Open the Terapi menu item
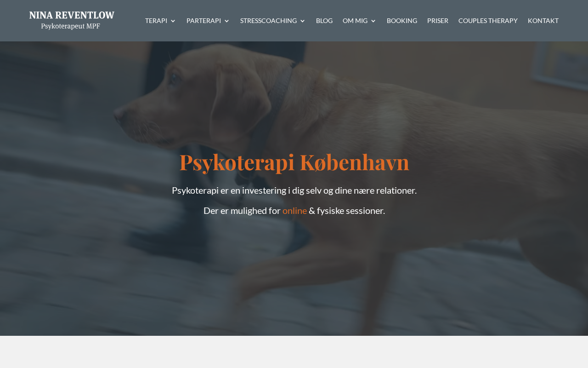 pyautogui.click(x=156, y=21)
